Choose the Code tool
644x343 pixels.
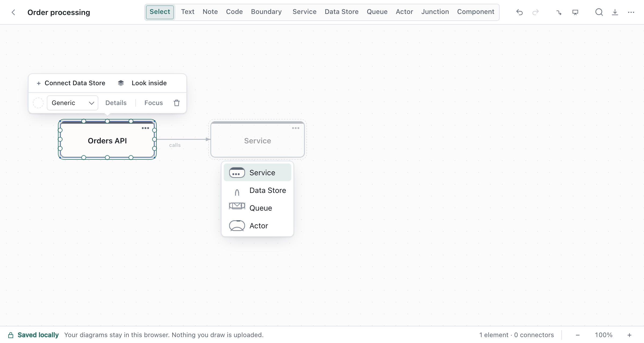234,12
